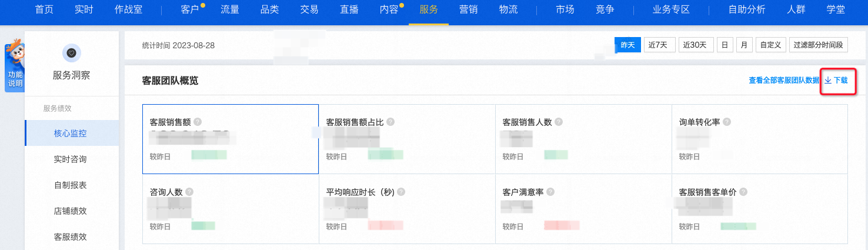The image size is (868, 250).
Task: Click the help icon beside 客服销售人数
Action: [559, 122]
